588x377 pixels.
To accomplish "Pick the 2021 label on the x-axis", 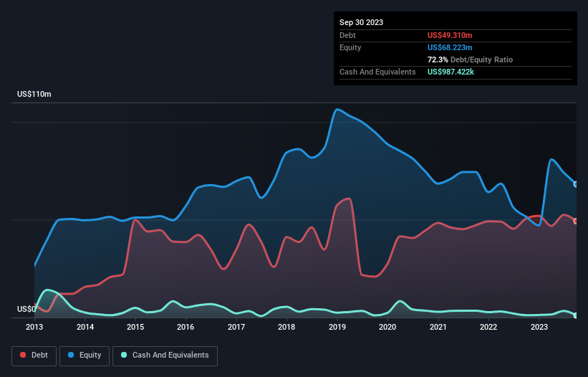I will (x=438, y=328).
